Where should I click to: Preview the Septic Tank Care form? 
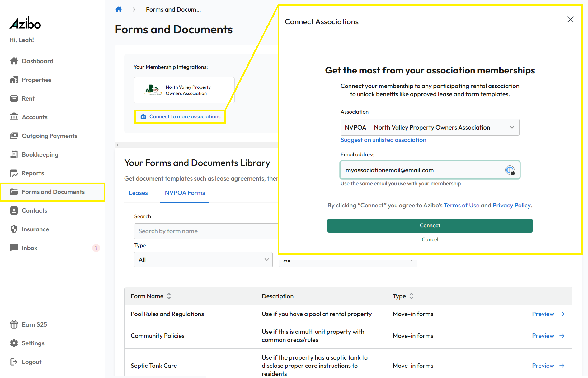click(x=543, y=366)
